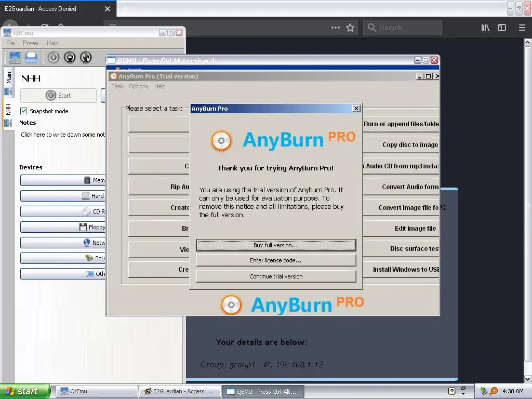Open AnyBurn Options menu
This screenshot has width=532, height=399.
(x=138, y=86)
